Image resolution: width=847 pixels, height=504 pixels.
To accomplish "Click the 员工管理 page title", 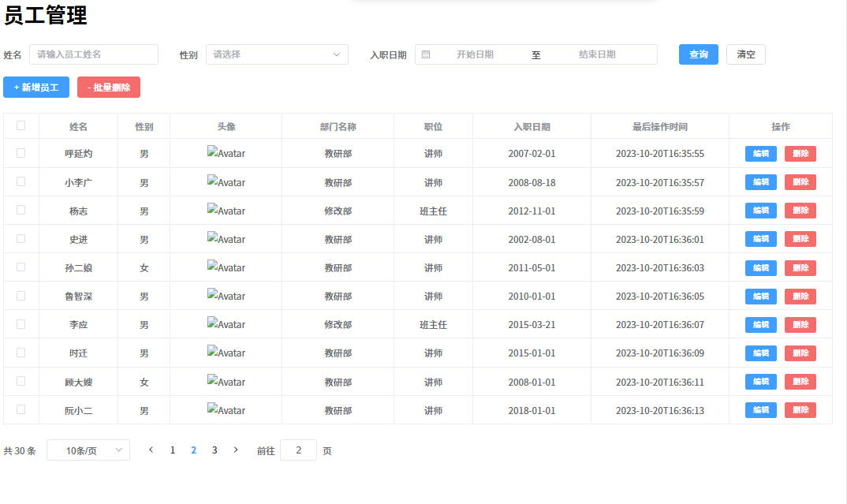I will click(46, 14).
